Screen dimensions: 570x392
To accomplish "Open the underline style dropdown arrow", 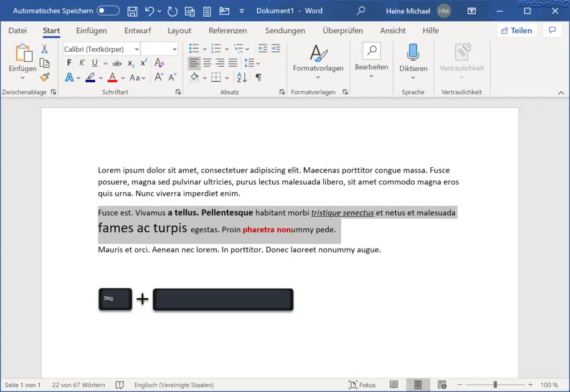I will (x=105, y=63).
